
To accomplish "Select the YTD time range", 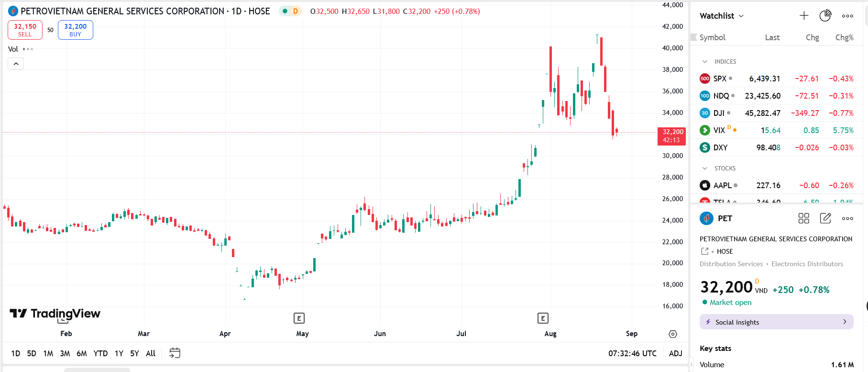I will click(100, 353).
